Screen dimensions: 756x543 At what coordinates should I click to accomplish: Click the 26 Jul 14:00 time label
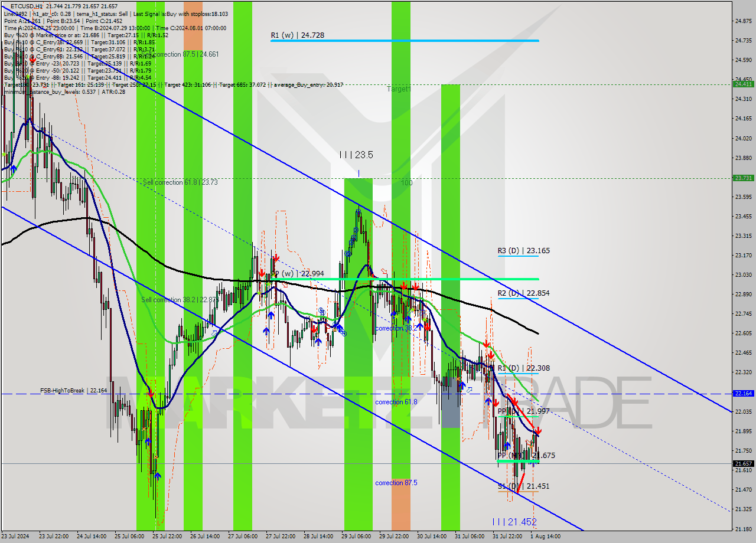pos(204,537)
